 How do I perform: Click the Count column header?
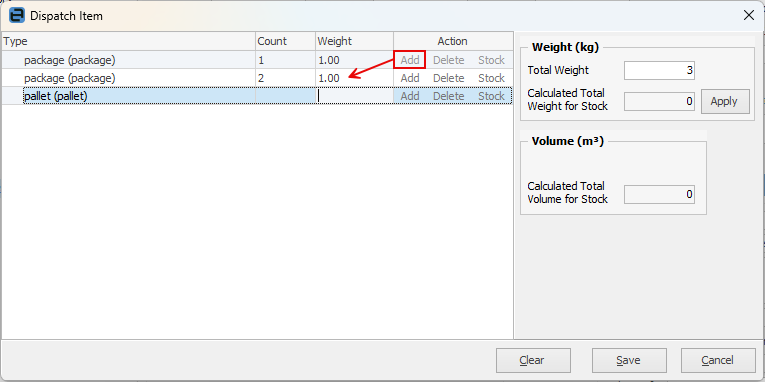(x=285, y=41)
